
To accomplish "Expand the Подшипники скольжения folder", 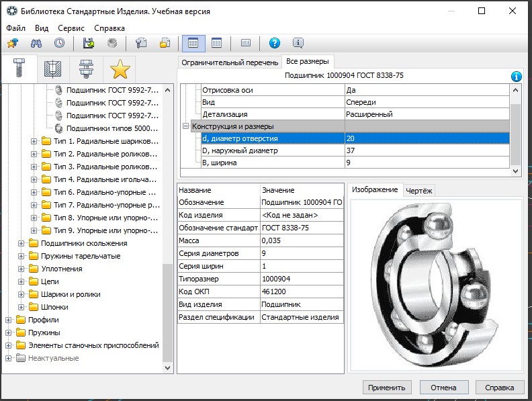I will pyautogui.click(x=21, y=244).
